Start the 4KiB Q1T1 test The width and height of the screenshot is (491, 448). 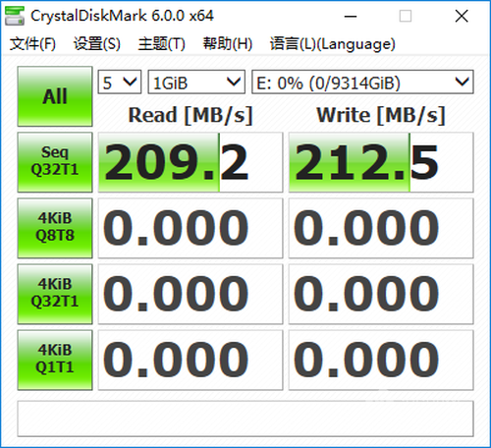pyautogui.click(x=55, y=360)
